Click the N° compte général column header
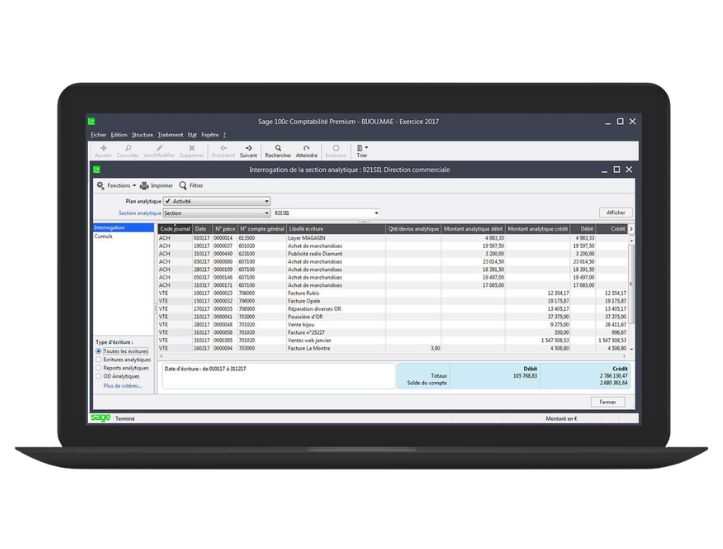This screenshot has height=549, width=723. (x=262, y=229)
